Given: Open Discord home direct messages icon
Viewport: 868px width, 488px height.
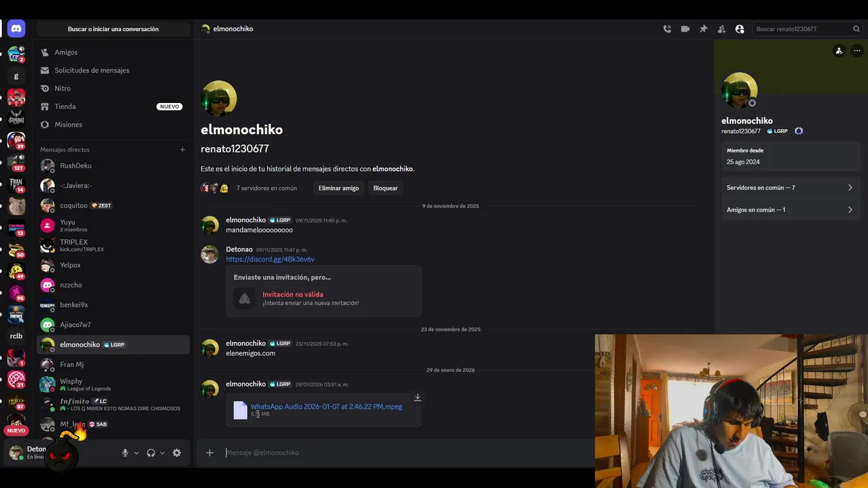Looking at the screenshot, I should [16, 28].
